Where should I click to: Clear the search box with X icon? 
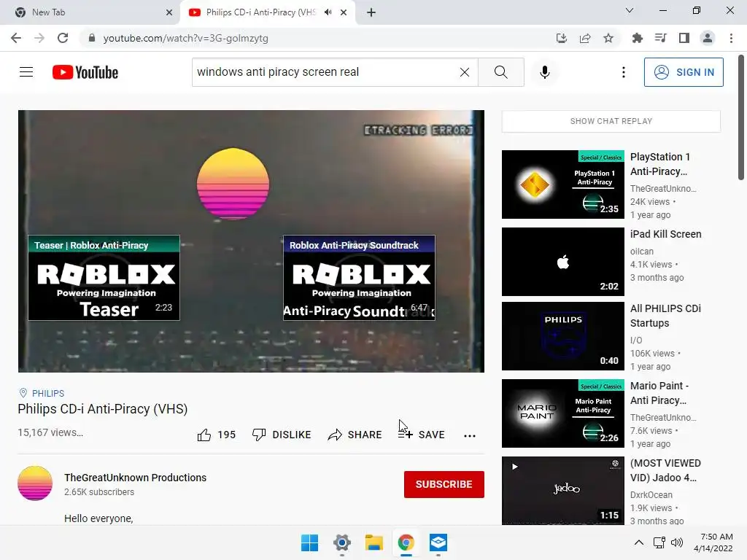[465, 72]
